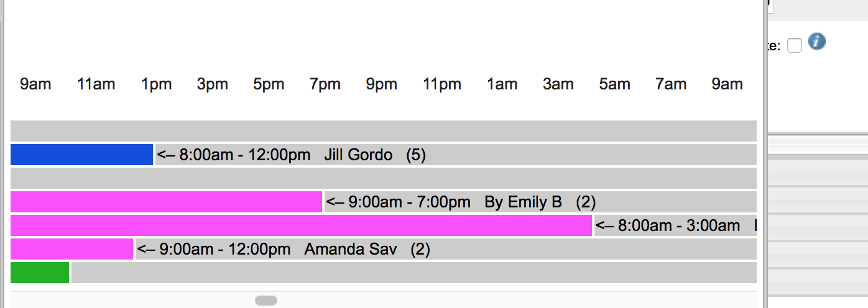The width and height of the screenshot is (868, 308).
Task: Click the 11pm time header label
Action: pyautogui.click(x=442, y=84)
